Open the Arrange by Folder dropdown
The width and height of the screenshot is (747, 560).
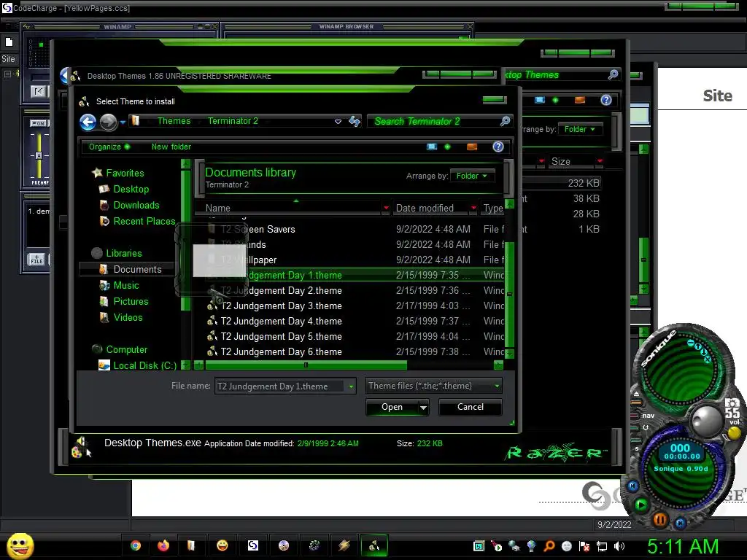472,176
